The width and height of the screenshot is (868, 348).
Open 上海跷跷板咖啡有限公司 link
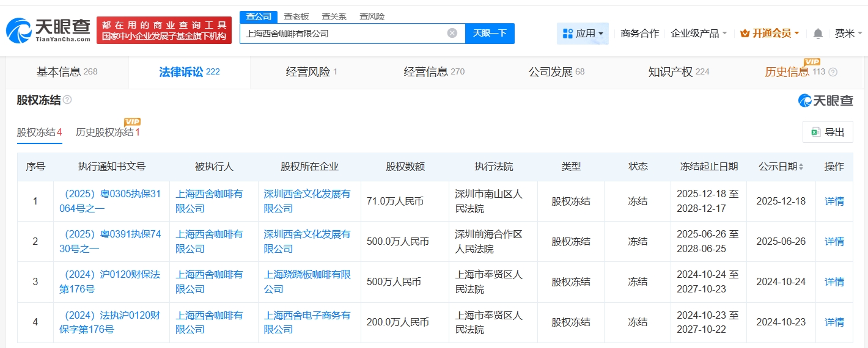tap(307, 281)
